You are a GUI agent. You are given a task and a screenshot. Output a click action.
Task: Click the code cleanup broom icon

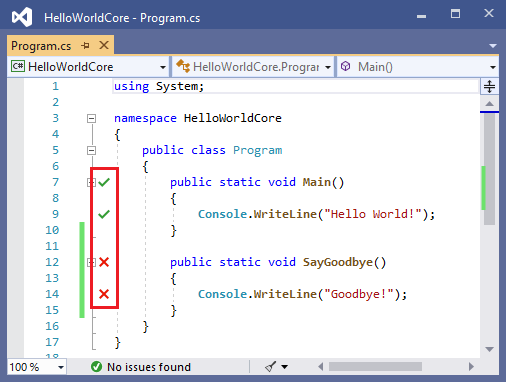271,367
